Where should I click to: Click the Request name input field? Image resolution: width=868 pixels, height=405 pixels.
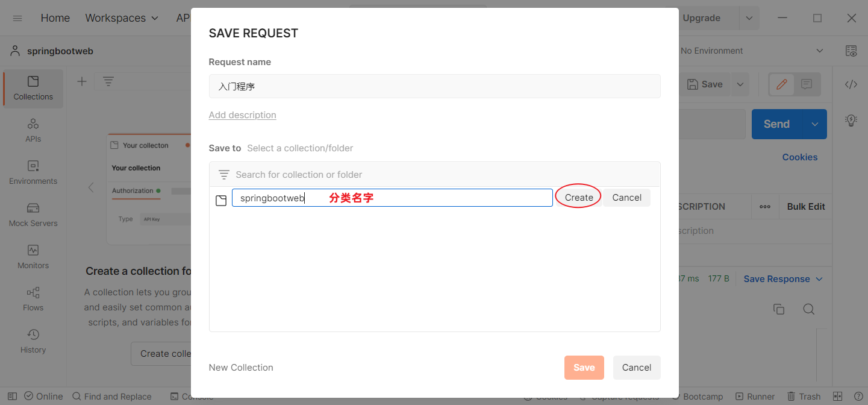[x=434, y=86]
